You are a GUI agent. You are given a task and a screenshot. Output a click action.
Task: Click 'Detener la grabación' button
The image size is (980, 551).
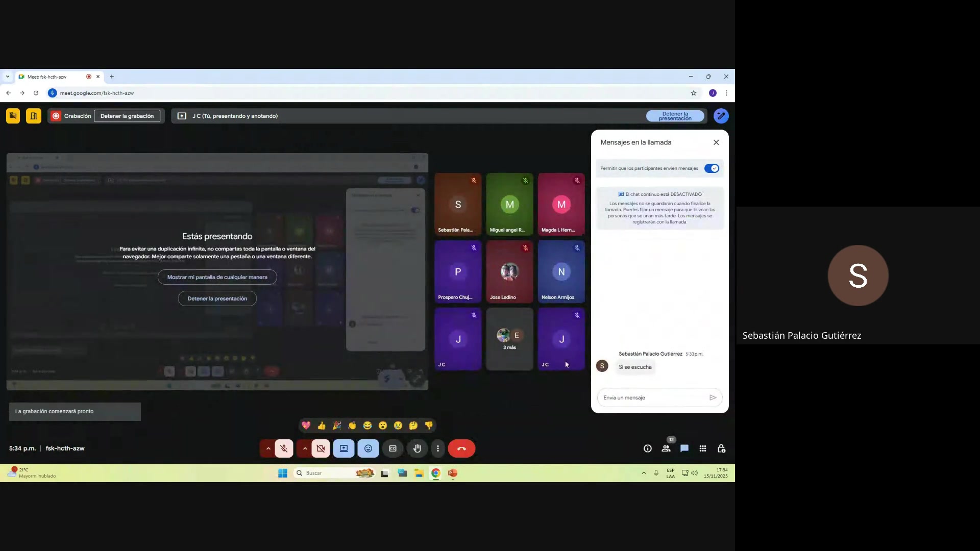point(127,116)
